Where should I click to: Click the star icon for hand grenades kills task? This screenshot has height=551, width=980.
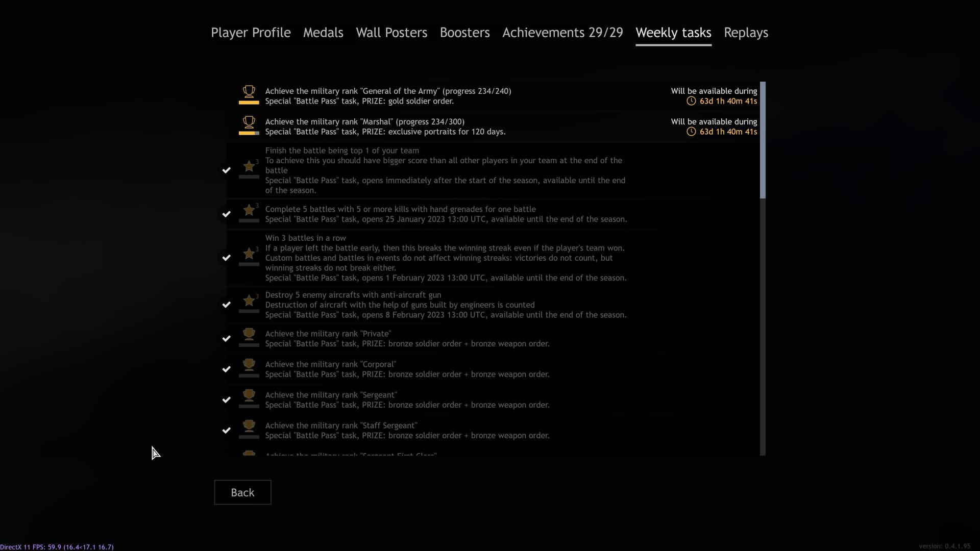[x=249, y=210]
